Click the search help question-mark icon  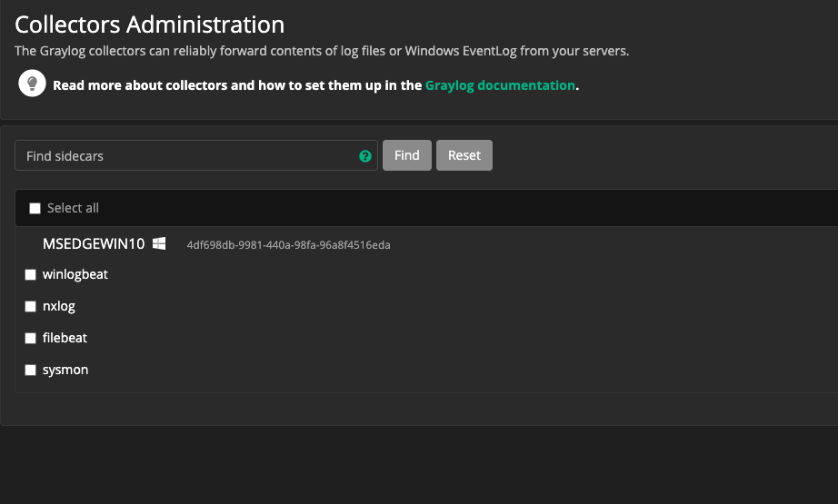[x=365, y=156]
